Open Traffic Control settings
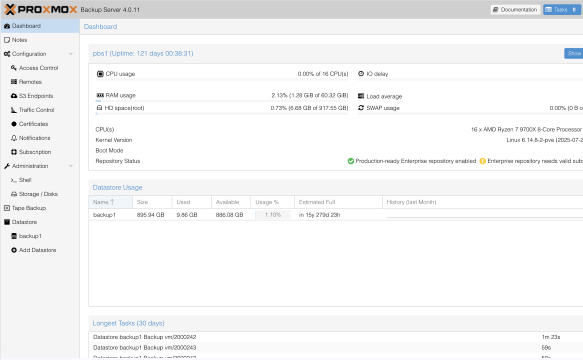 [x=40, y=110]
